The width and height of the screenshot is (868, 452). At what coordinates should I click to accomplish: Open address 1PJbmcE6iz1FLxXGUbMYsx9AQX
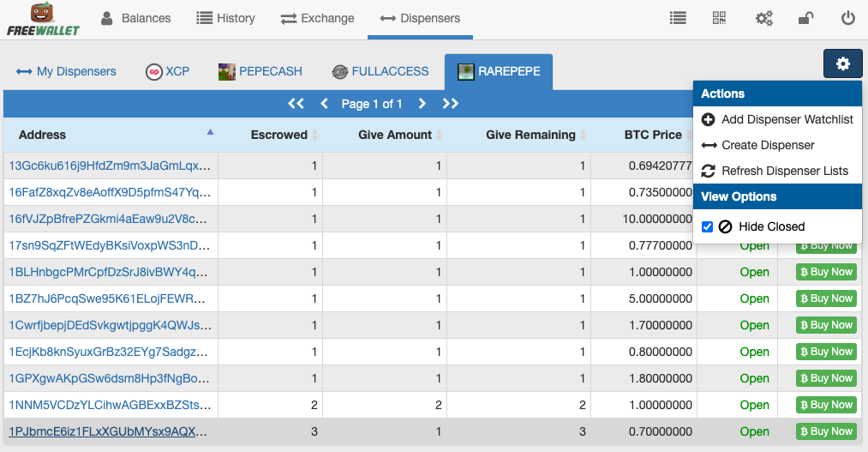[108, 431]
